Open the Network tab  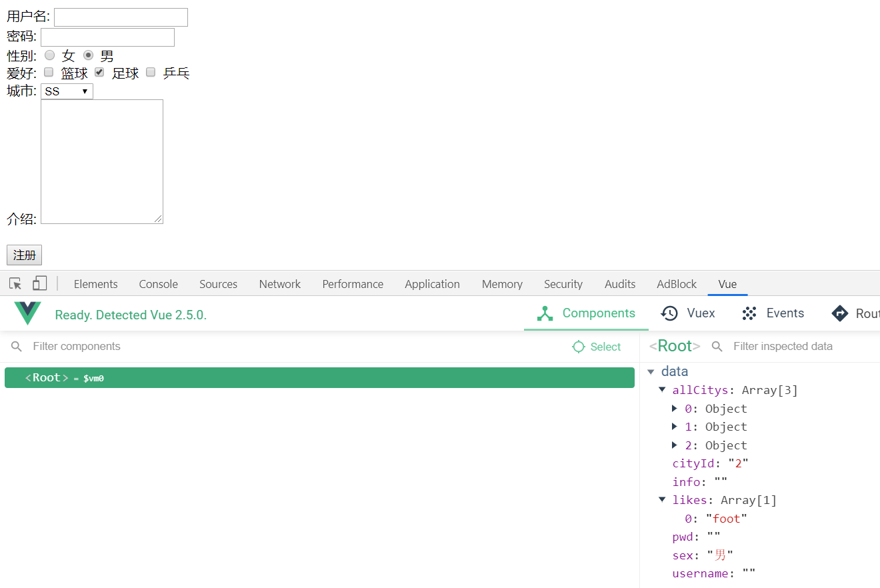click(x=280, y=284)
